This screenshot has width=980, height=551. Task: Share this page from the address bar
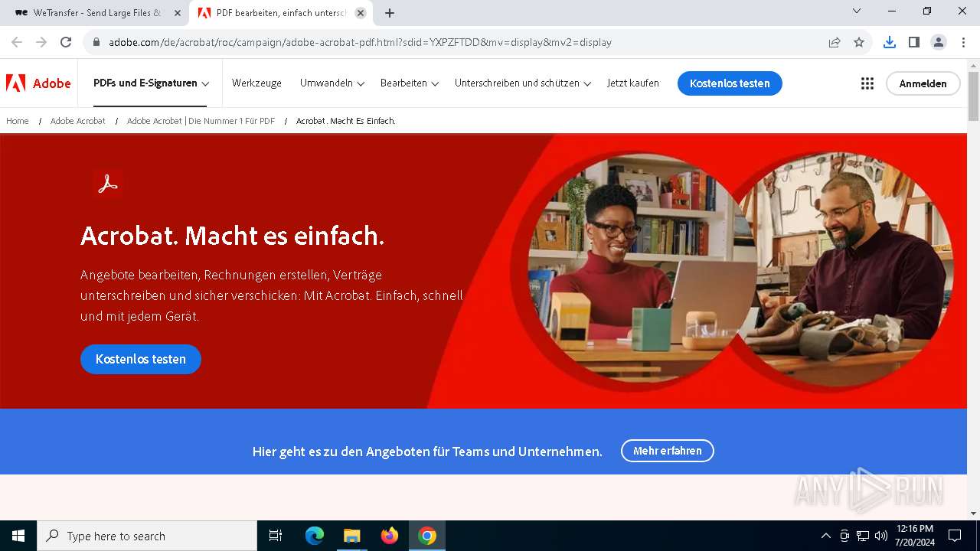[x=835, y=42]
